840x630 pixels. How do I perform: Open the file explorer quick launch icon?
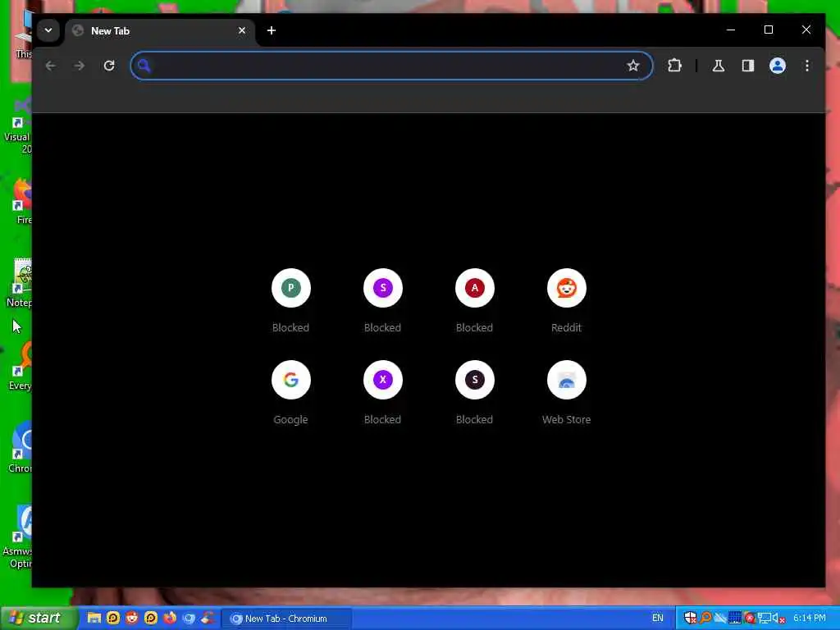point(94,619)
